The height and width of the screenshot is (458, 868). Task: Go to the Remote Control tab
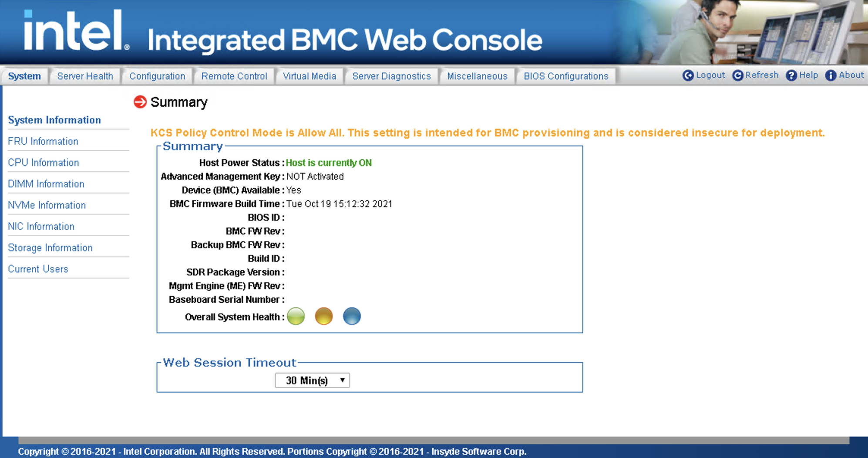click(x=234, y=76)
